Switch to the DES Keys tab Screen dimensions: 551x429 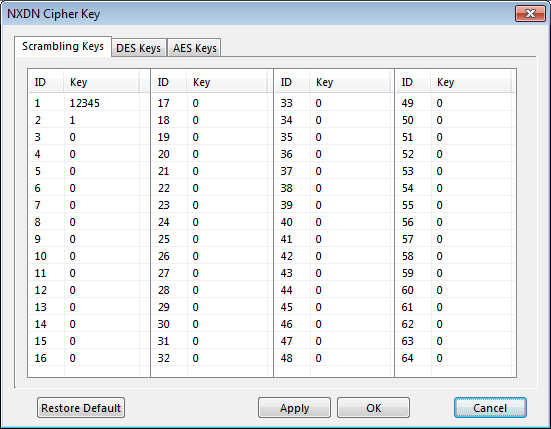(x=138, y=48)
